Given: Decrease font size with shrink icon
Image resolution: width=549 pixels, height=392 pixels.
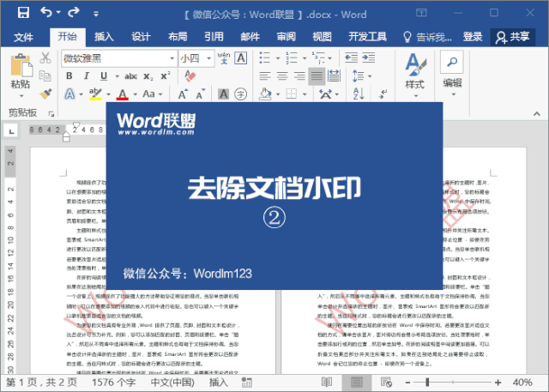Looking at the screenshot, I should point(201,94).
